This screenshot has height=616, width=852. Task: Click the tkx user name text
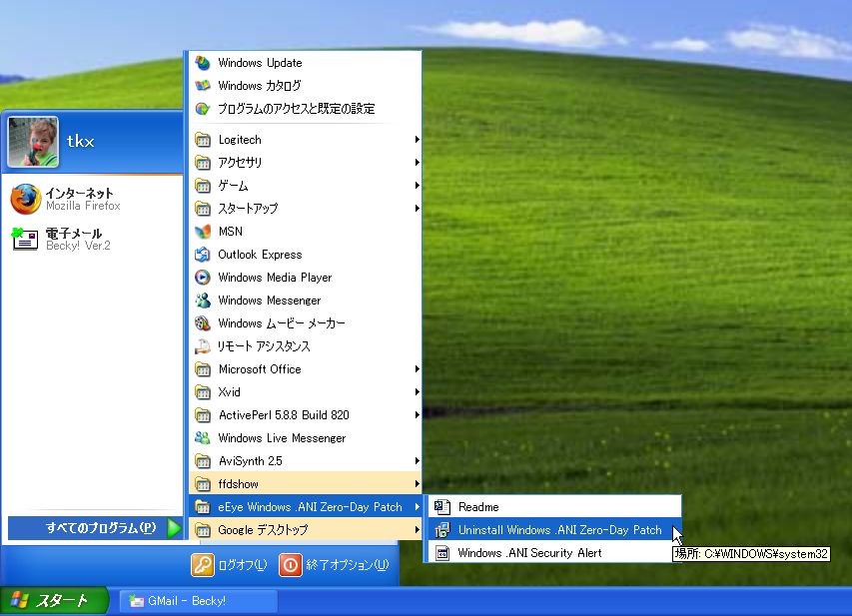[81, 141]
